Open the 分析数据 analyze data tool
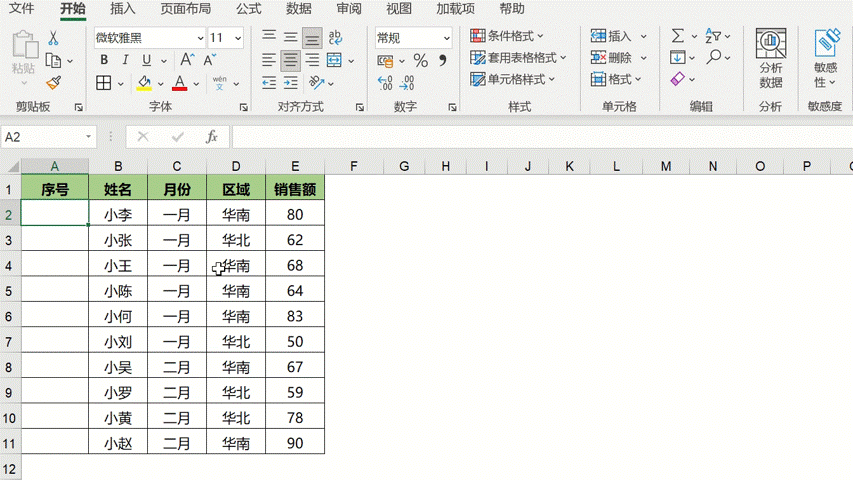This screenshot has height=480, width=853. pos(770,58)
